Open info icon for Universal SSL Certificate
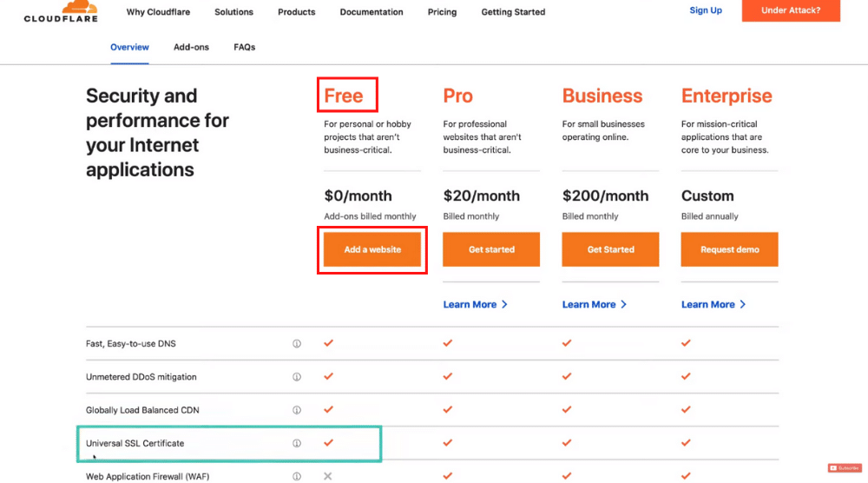The image size is (868, 483). coord(297,443)
